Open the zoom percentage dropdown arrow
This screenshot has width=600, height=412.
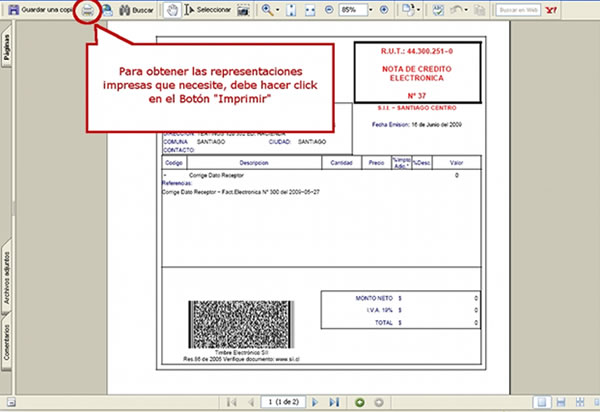click(370, 10)
